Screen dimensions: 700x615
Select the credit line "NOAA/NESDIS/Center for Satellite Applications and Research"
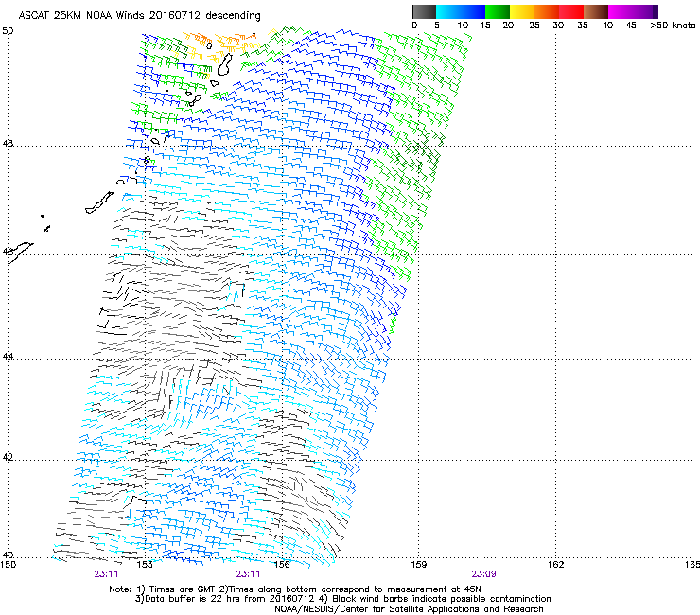click(409, 608)
